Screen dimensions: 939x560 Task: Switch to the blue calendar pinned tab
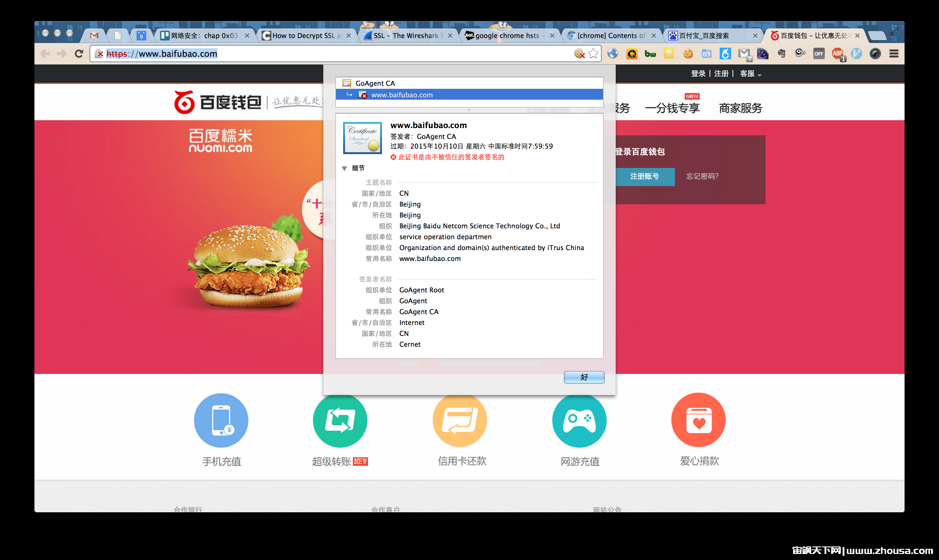(141, 35)
